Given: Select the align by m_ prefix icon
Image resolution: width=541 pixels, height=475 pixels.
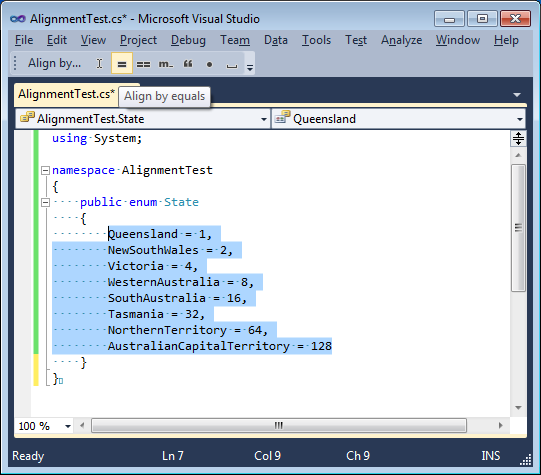Looking at the screenshot, I should (166, 64).
